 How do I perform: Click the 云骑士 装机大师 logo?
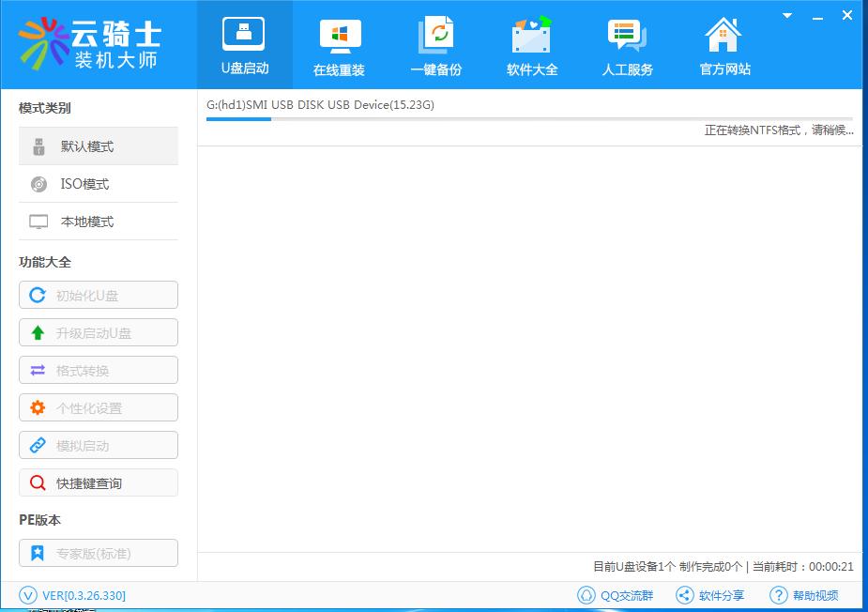(x=90, y=43)
